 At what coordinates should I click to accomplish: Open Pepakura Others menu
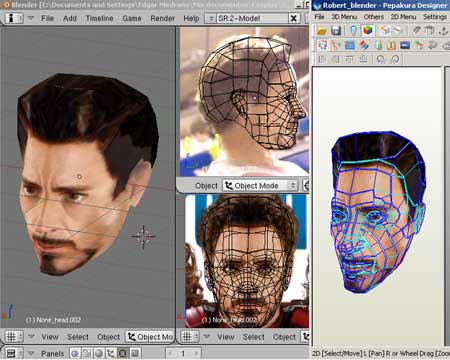coord(373,17)
